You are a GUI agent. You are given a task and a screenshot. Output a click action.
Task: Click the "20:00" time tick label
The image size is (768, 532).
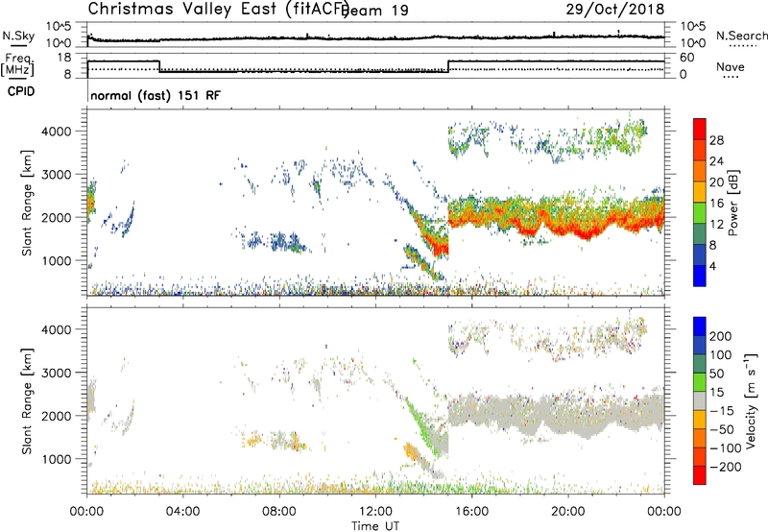(567, 512)
